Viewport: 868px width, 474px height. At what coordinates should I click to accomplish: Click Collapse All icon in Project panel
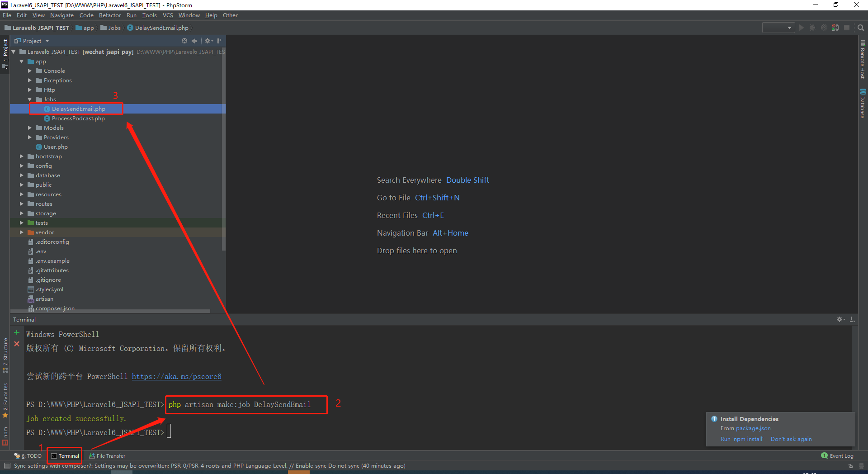point(194,41)
